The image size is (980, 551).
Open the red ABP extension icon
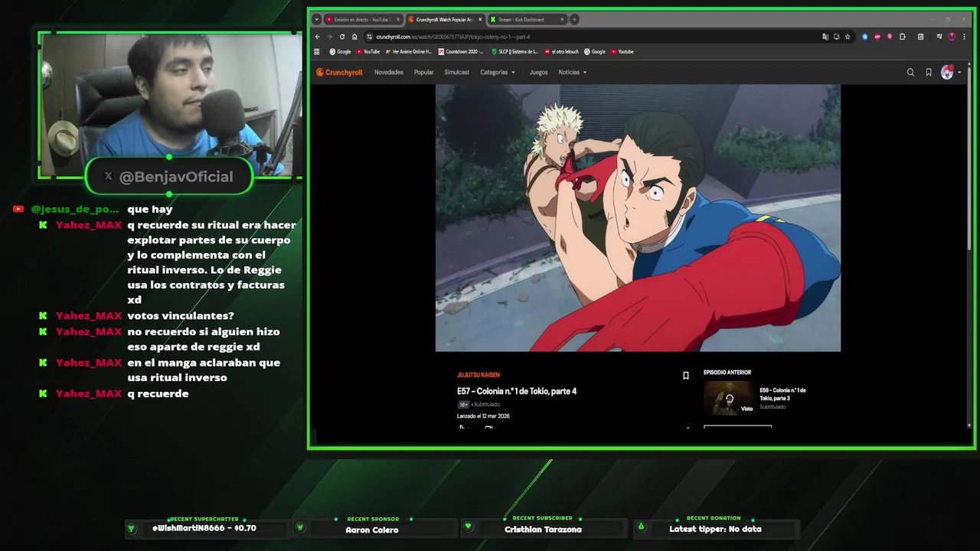tap(877, 37)
